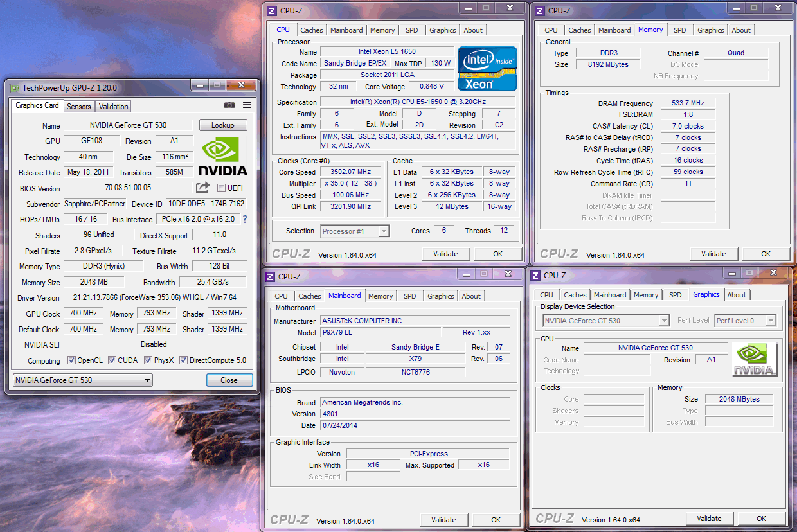Click the GPU-Z title bar app icon
This screenshot has width=797, height=532.
click(x=15, y=88)
